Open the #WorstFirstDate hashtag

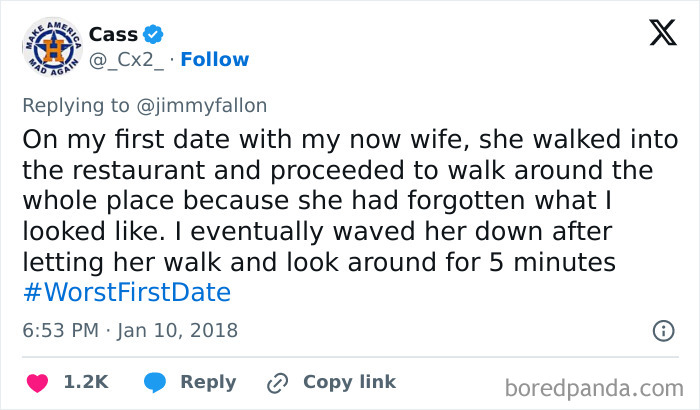(x=126, y=293)
